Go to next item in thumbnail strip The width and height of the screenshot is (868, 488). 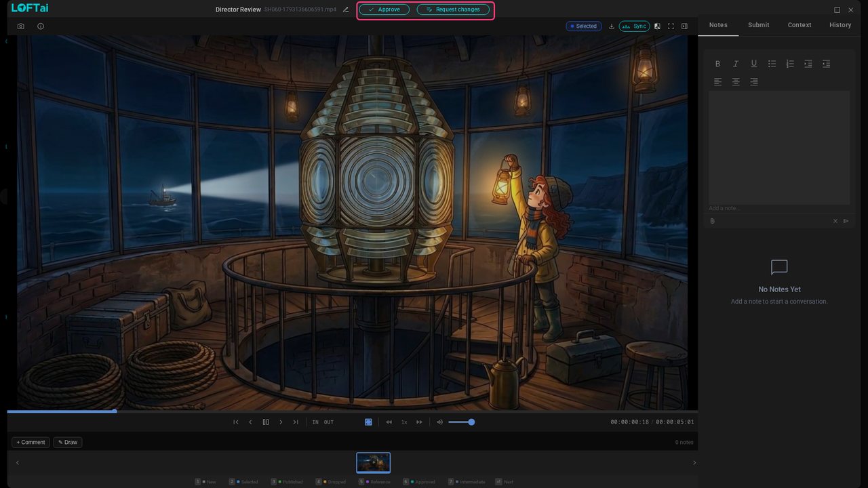click(694, 463)
